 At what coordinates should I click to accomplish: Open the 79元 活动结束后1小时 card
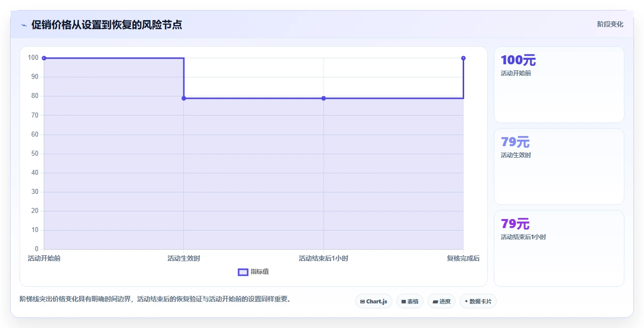coord(559,248)
